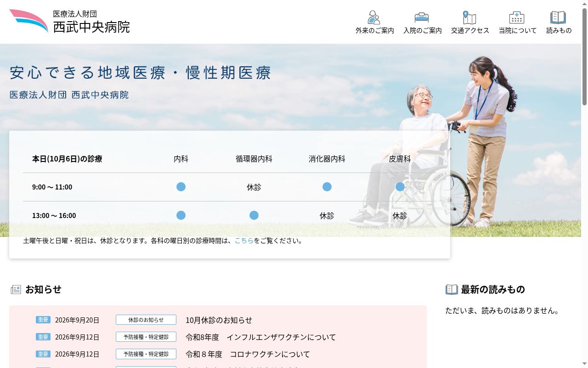Click 予防接種・特定健診 tag on influenza row
Viewport: 588px width, 368px height.
click(x=146, y=337)
